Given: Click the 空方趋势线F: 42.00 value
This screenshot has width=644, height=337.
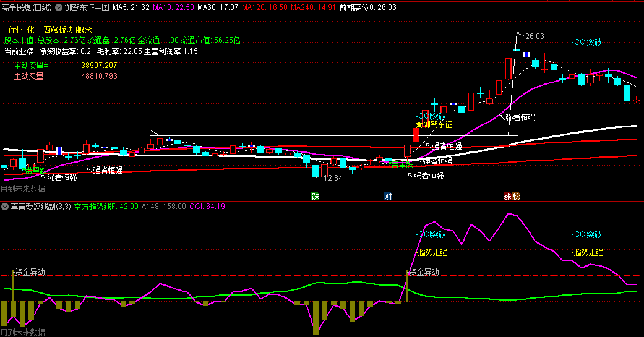Looking at the screenshot, I should (106, 207).
